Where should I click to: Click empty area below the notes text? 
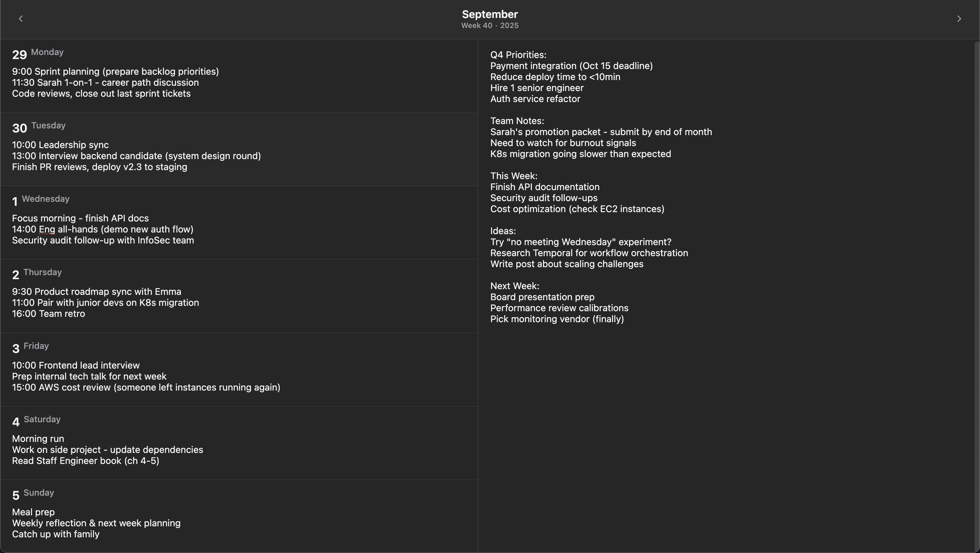point(723,438)
